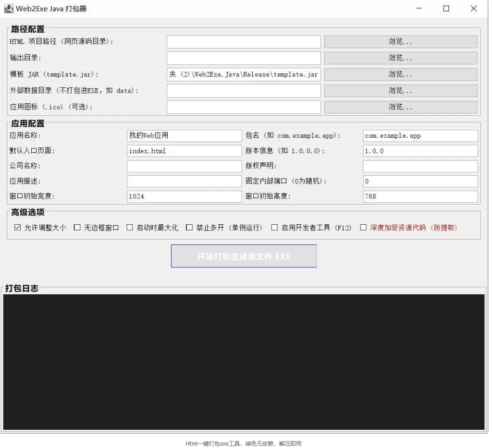Focus the 应用图标 path field
Image resolution: width=492 pixels, height=448 pixels.
[244, 107]
